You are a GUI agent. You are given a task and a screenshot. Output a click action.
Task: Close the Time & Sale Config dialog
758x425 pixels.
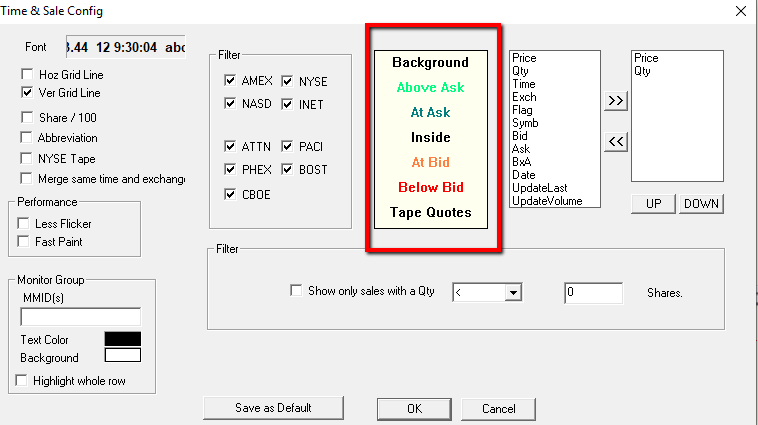tap(740, 11)
